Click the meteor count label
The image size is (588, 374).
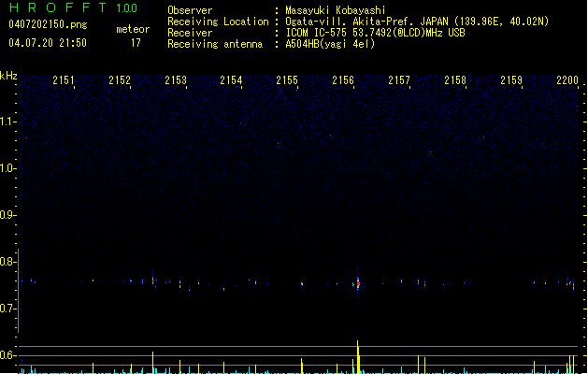point(133,29)
